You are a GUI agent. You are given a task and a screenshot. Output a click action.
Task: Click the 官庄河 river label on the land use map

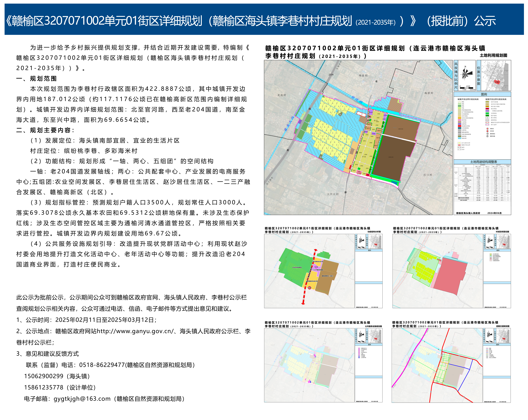click(x=357, y=100)
